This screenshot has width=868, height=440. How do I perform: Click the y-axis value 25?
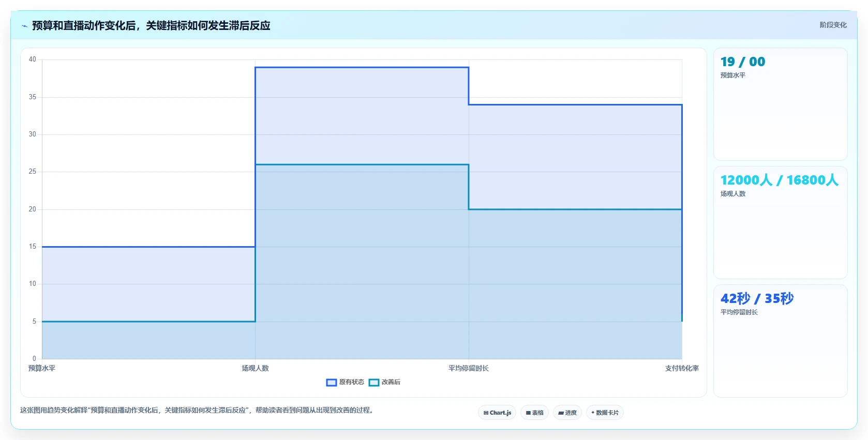coord(33,172)
